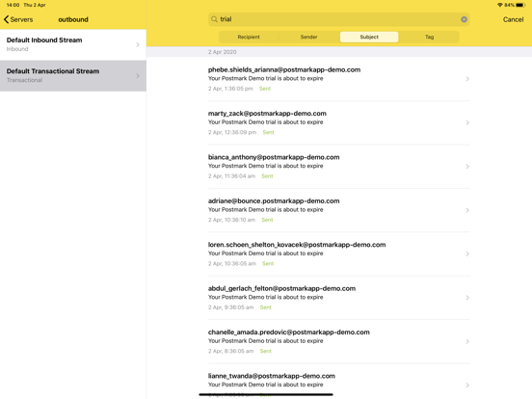Viewport: 532px width, 399px height.
Task: Open message to loren.schoen_shelton_kovacek
Action: (338, 254)
